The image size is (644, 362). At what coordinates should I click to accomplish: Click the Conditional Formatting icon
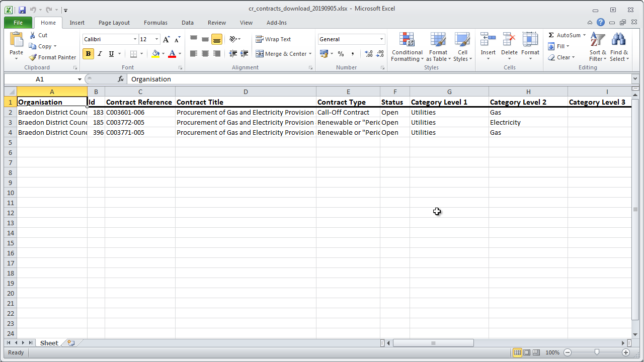coord(407,40)
